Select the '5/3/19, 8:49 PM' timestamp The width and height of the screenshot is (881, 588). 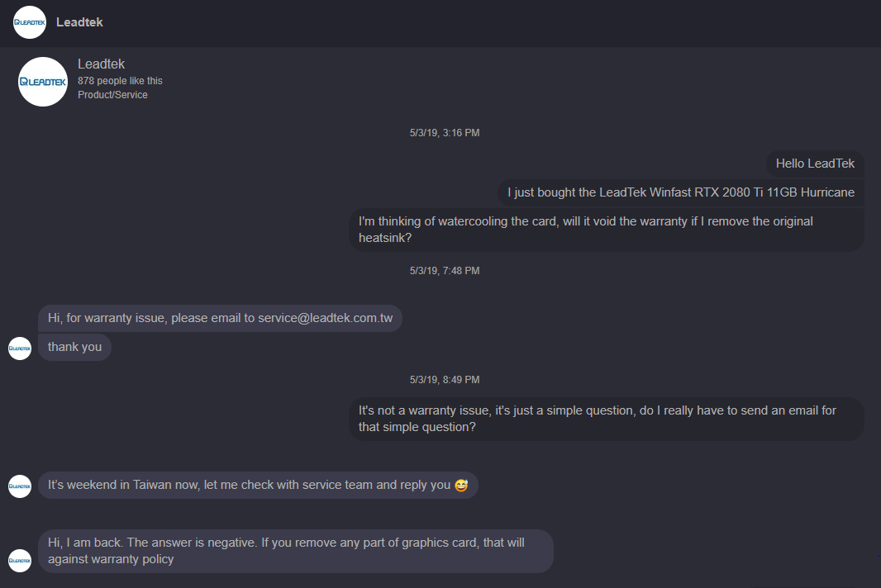coord(445,379)
